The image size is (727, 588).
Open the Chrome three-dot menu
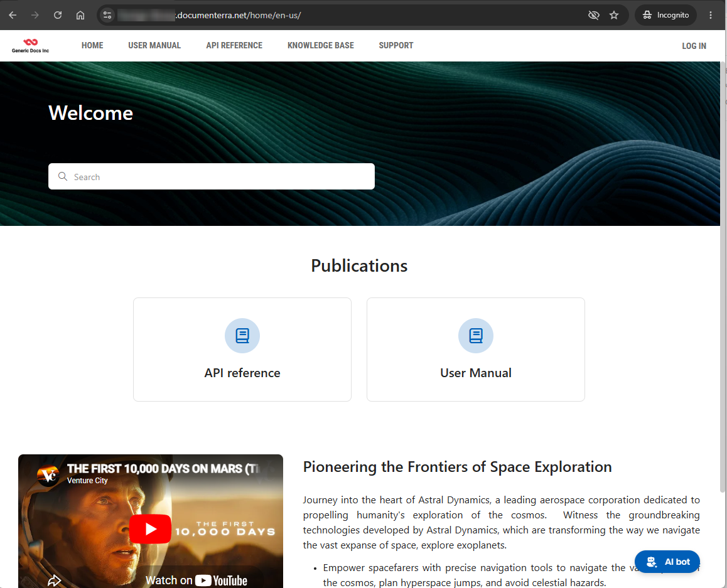click(710, 15)
